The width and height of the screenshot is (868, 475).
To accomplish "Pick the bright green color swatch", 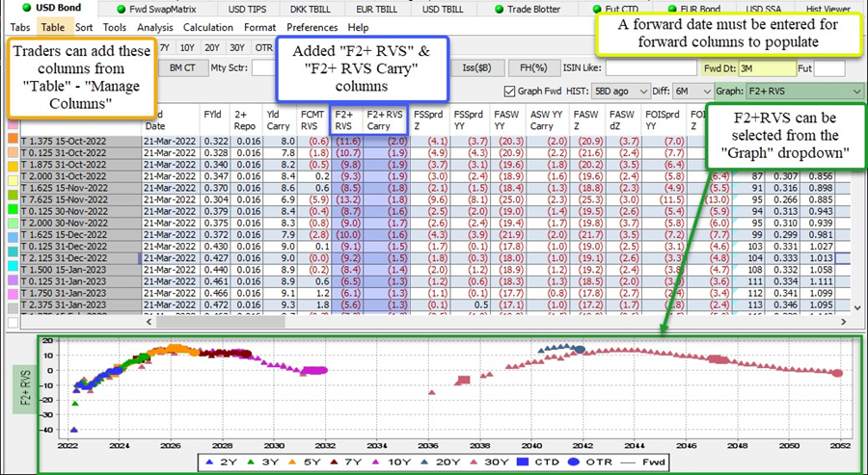I will pyautogui.click(x=13, y=210).
